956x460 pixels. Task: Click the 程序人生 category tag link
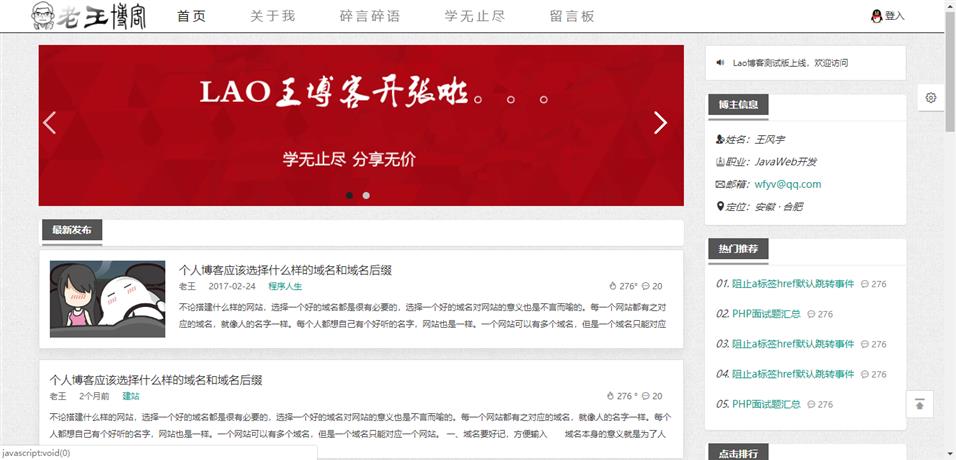pos(285,286)
